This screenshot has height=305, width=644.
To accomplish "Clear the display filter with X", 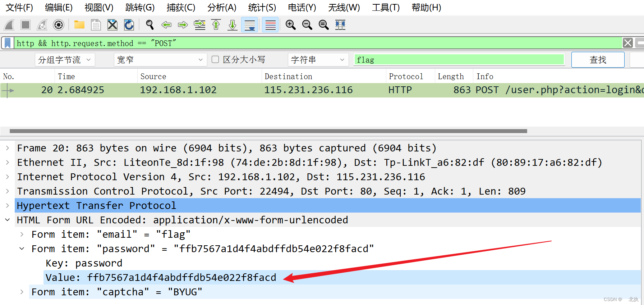I will pos(628,43).
